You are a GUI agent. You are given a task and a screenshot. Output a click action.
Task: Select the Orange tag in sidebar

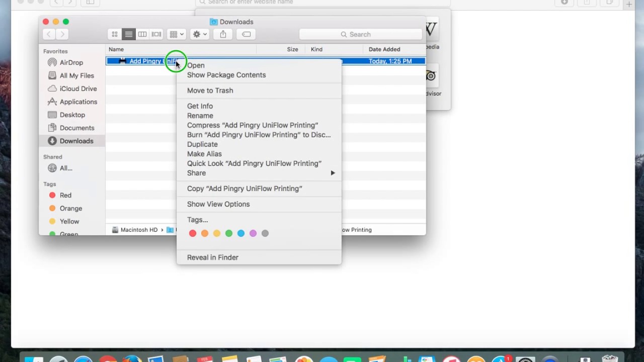pyautogui.click(x=70, y=208)
